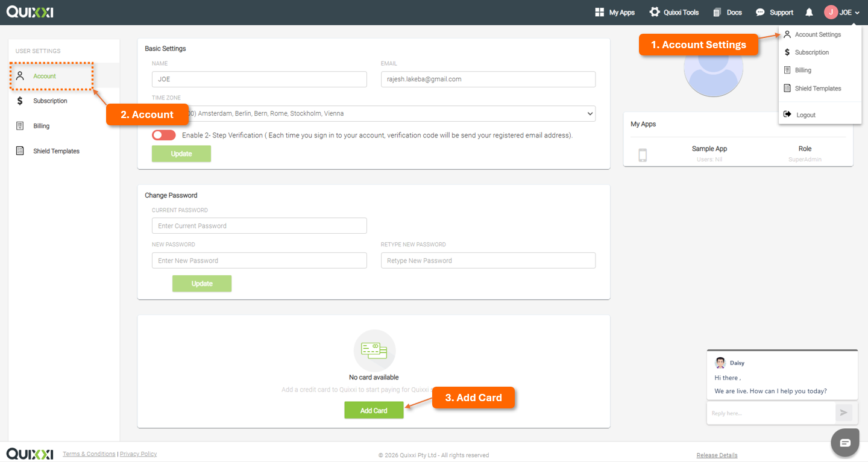The width and height of the screenshot is (868, 462).
Task: Click the dropdown menu Account Settings person icon
Action: coord(787,34)
